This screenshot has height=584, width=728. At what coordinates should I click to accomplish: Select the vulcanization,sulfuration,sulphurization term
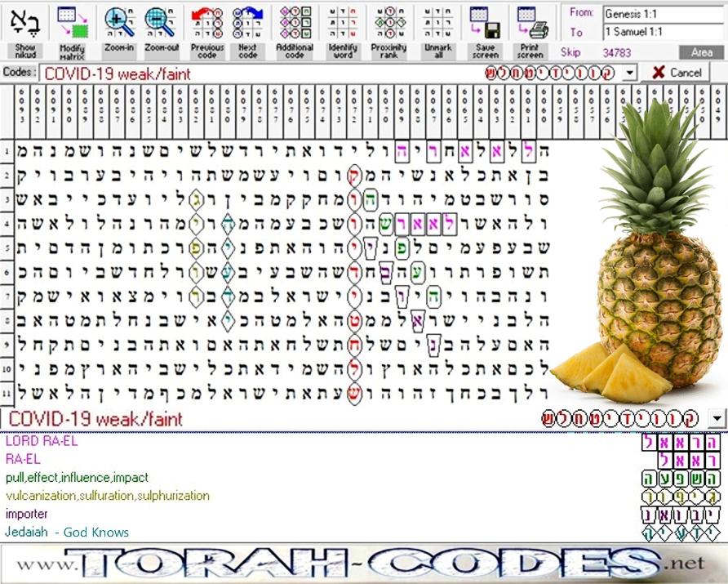click(x=107, y=496)
